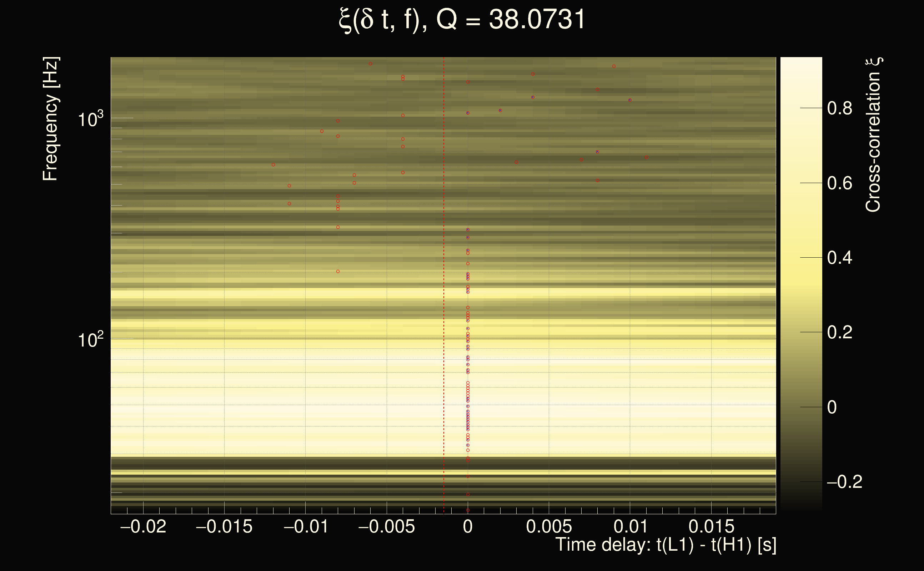Click the 0.8 colorbar tick label
Image resolution: width=924 pixels, height=571 pixels.
[839, 108]
